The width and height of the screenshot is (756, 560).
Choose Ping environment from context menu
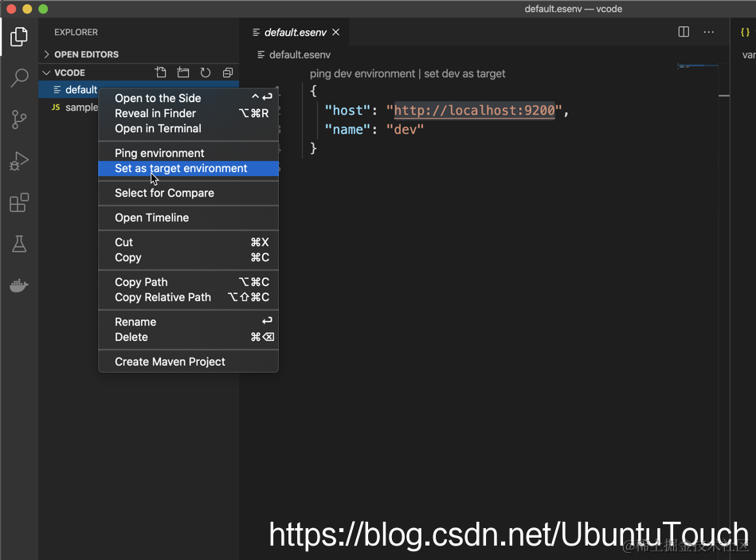(189, 153)
